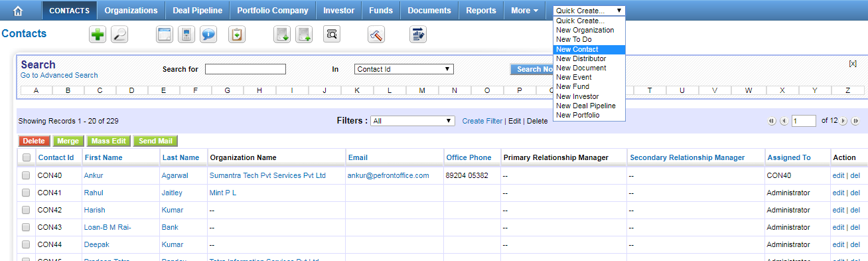Go to last page of records
Screen dimensions: 868x261
[x=855, y=121]
